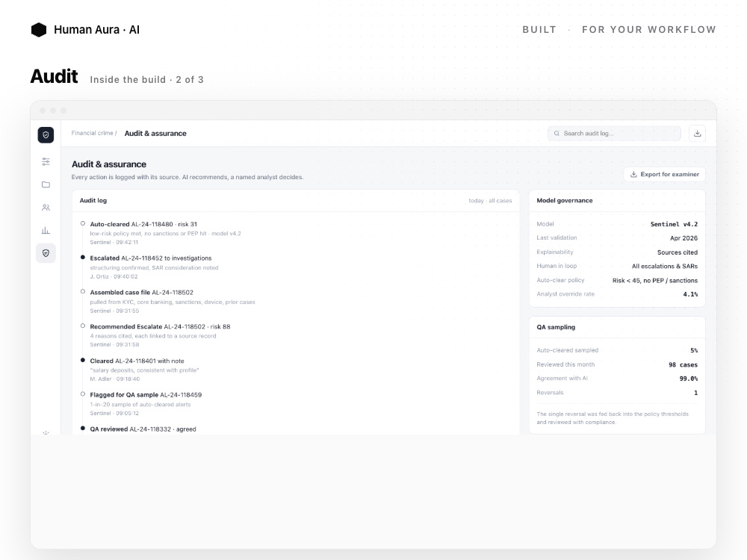Image resolution: width=747 pixels, height=560 pixels.
Task: Open the sliders settings icon in sidebar
Action: [46, 162]
